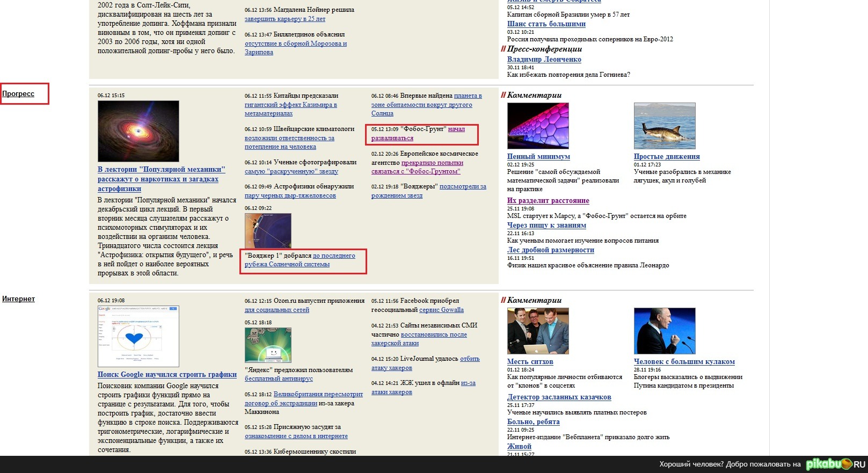The height and width of the screenshot is (473, 868).
Task: Click the jumping shark photo
Action: click(x=664, y=126)
